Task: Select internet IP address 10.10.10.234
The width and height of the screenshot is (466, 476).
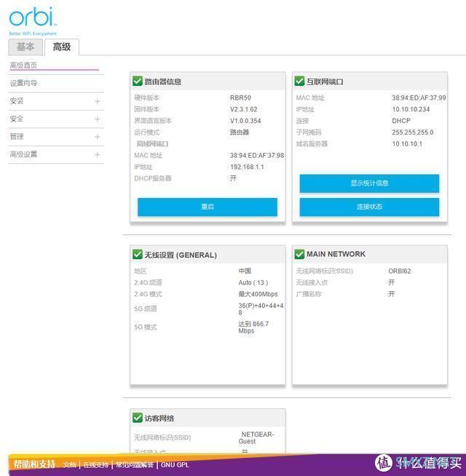Action: [x=411, y=109]
